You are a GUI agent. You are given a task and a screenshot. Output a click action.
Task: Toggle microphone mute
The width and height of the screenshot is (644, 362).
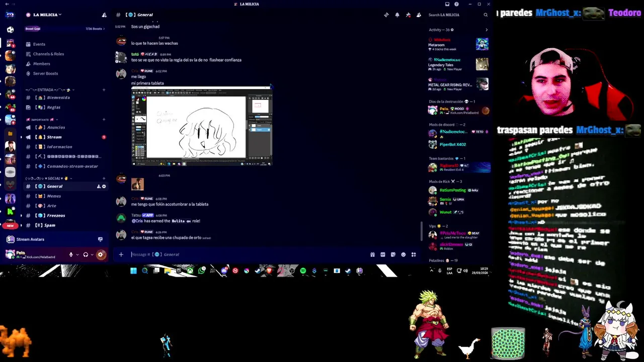(71, 254)
